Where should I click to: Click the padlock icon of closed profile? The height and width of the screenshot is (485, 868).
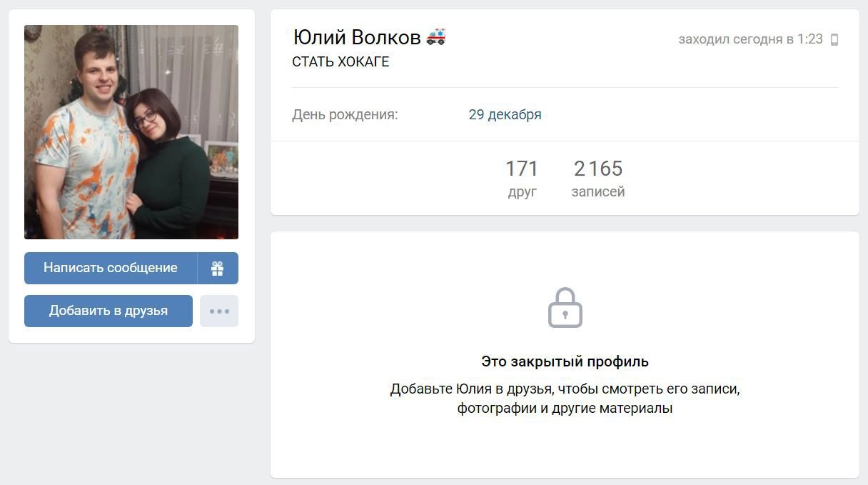tap(565, 308)
